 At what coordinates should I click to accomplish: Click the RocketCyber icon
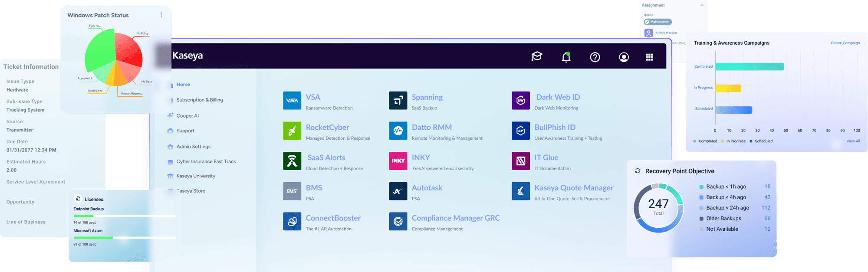(292, 131)
